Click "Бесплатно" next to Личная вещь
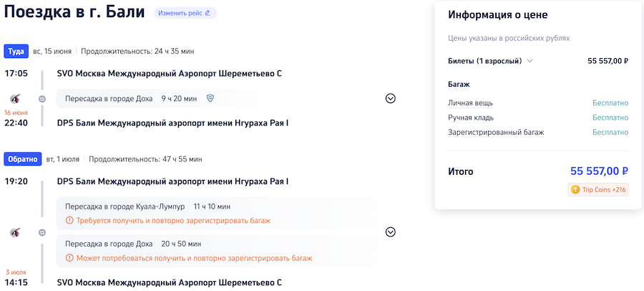 pyautogui.click(x=610, y=103)
